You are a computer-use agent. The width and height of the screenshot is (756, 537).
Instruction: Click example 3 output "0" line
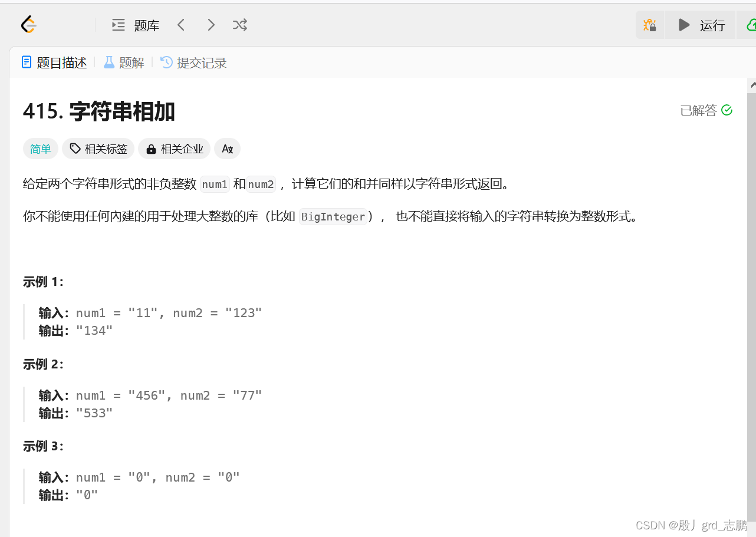[68, 495]
